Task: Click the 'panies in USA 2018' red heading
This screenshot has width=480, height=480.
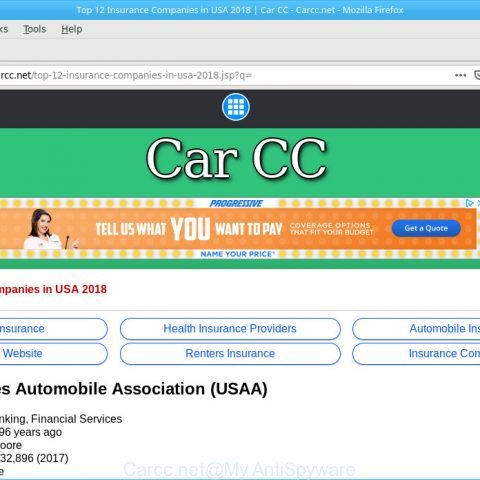Action: coord(53,289)
